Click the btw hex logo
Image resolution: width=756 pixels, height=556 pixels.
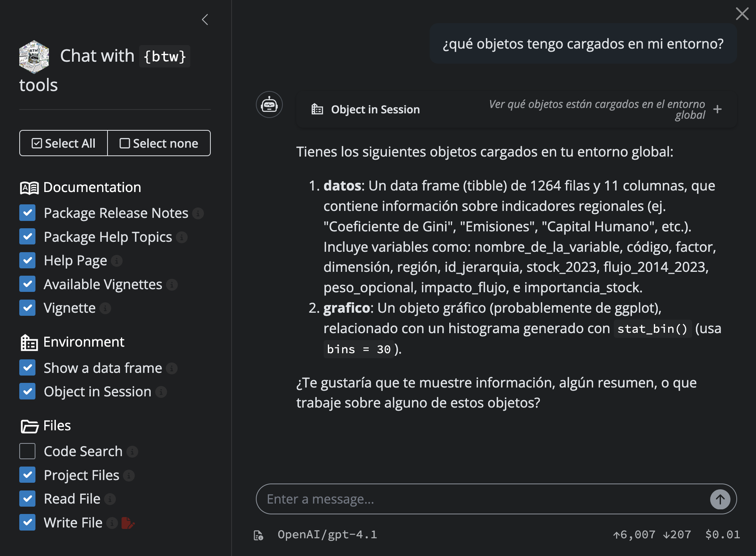34,57
